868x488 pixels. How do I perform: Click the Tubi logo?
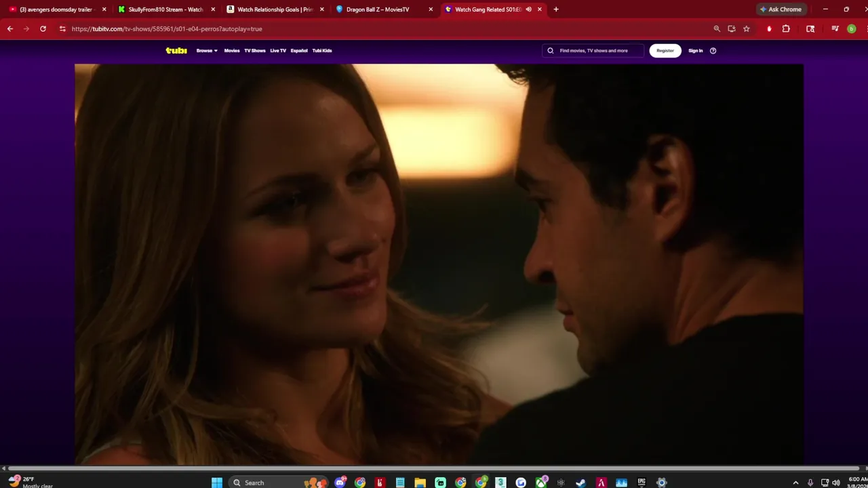tap(176, 51)
